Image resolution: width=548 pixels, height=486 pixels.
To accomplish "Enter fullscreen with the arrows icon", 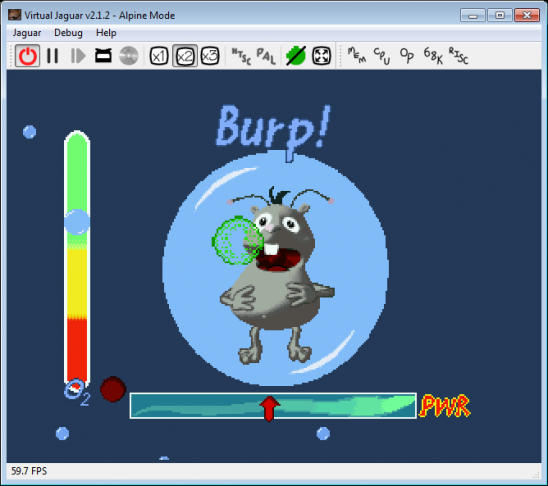I will (x=322, y=56).
